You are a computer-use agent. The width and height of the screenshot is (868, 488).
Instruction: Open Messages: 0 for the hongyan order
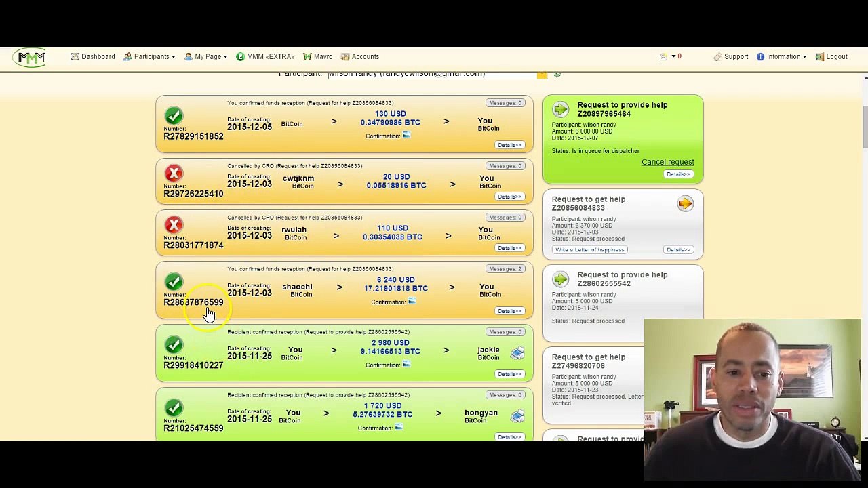point(505,395)
